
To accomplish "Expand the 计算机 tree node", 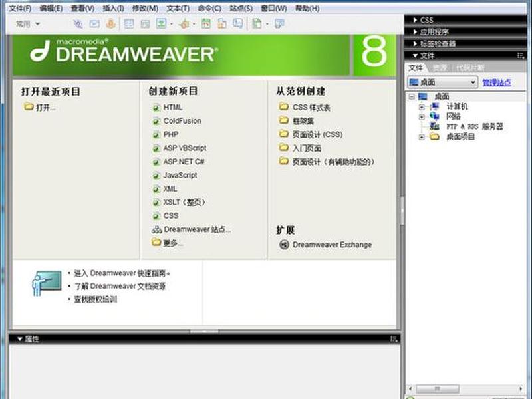I will click(422, 107).
